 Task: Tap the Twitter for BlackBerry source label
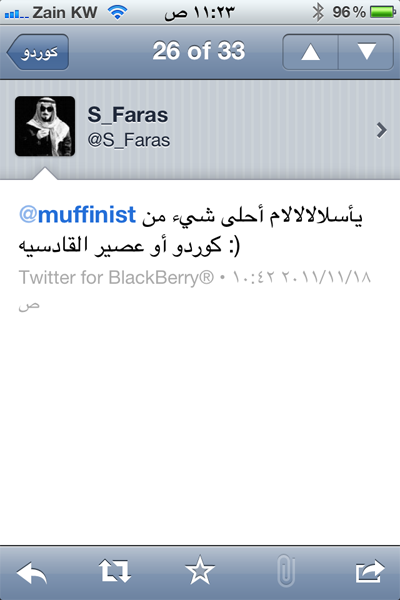pos(116,277)
